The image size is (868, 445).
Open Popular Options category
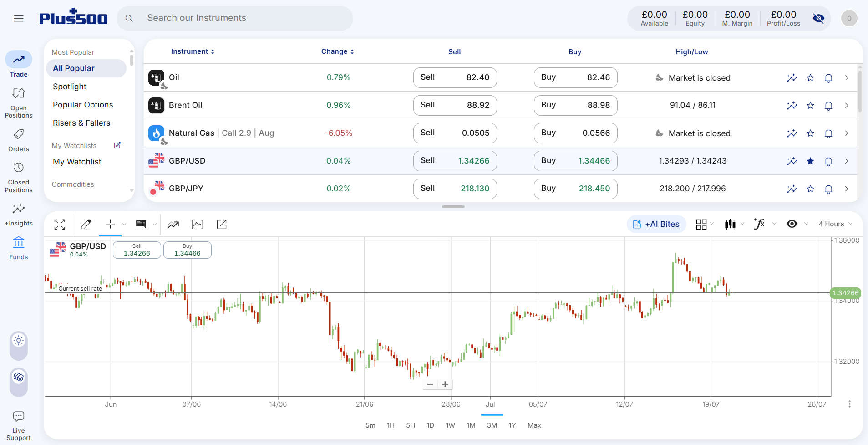tap(83, 105)
